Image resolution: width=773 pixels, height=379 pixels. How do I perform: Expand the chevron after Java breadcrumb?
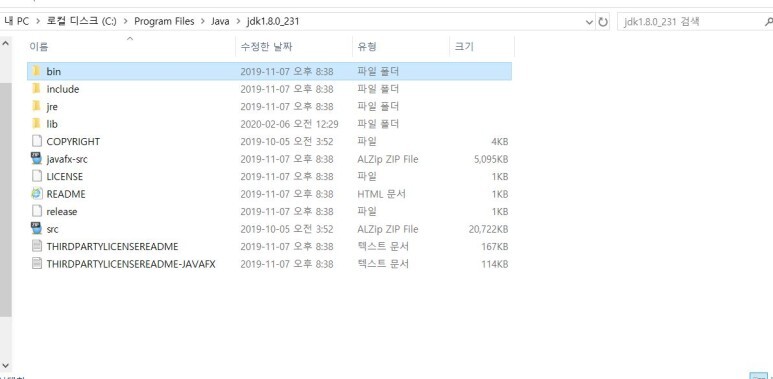238,22
